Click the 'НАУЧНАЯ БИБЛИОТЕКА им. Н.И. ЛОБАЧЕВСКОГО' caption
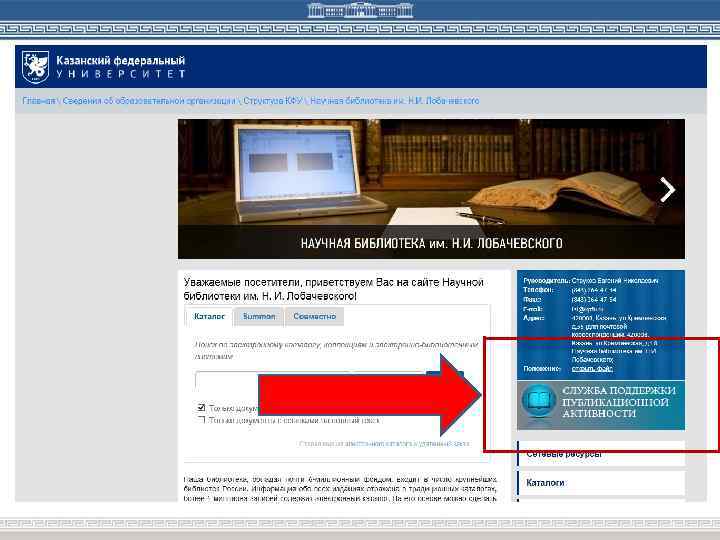The height and width of the screenshot is (540, 720). point(431,243)
